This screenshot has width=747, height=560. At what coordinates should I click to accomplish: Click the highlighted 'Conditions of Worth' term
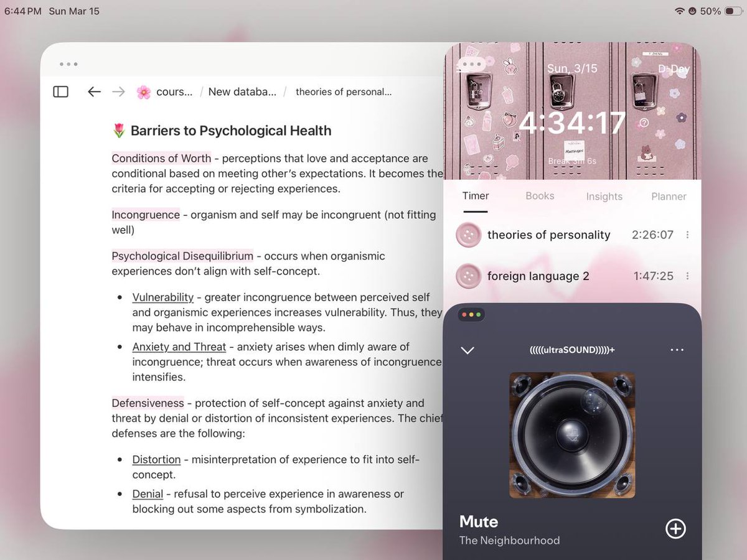click(x=161, y=158)
